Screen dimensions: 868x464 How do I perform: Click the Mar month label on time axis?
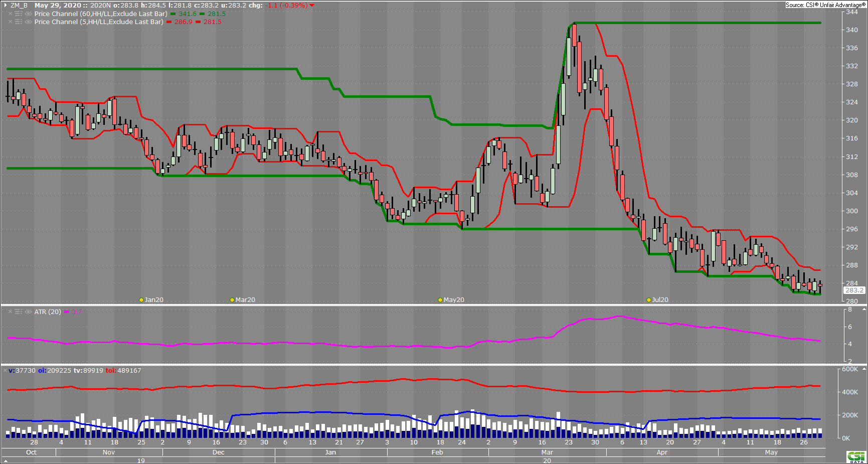547,452
